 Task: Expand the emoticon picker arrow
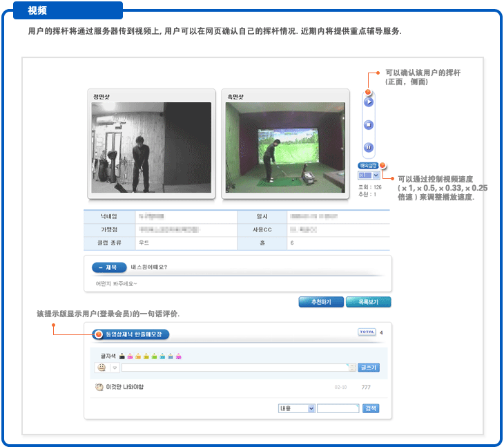115,368
